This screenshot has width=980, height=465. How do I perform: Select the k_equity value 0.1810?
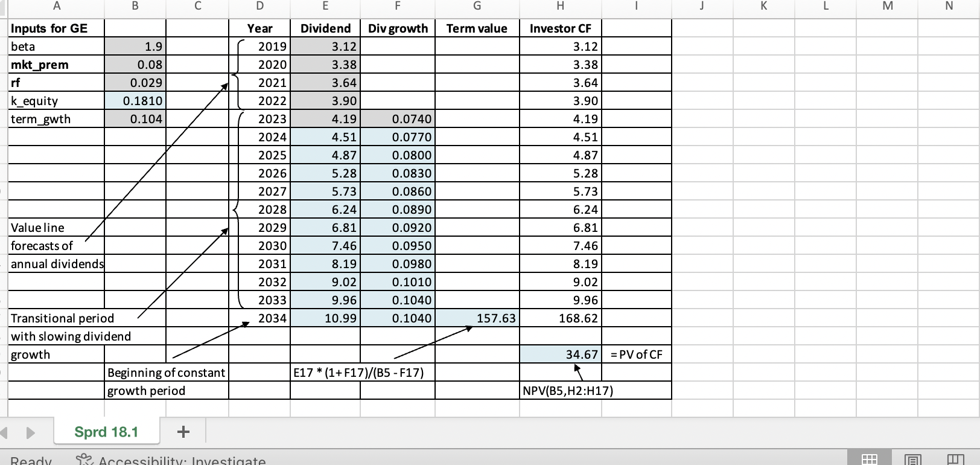pyautogui.click(x=135, y=101)
